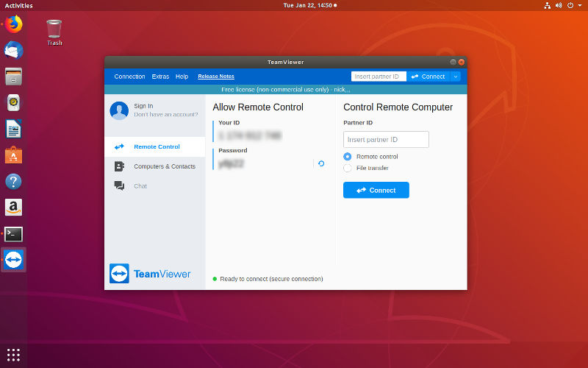Close the TeamViewer window
588x368 pixels.
tap(462, 62)
